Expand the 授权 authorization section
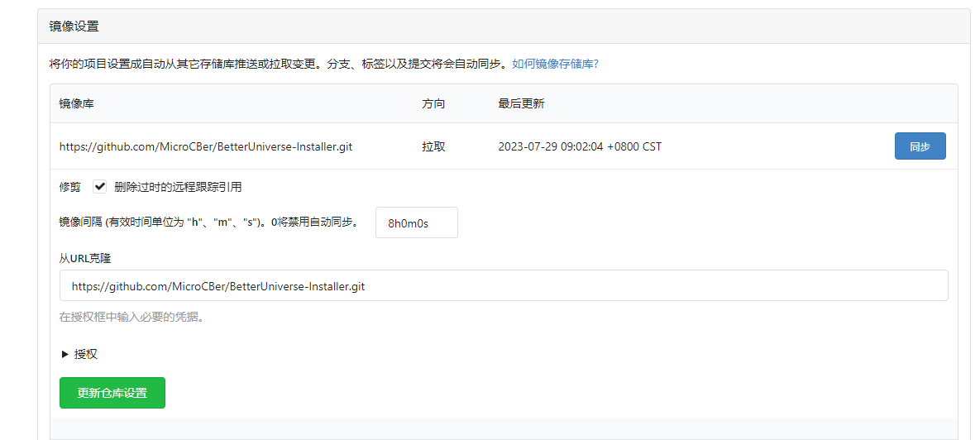Screen dimensions: 980x440 click(x=79, y=354)
